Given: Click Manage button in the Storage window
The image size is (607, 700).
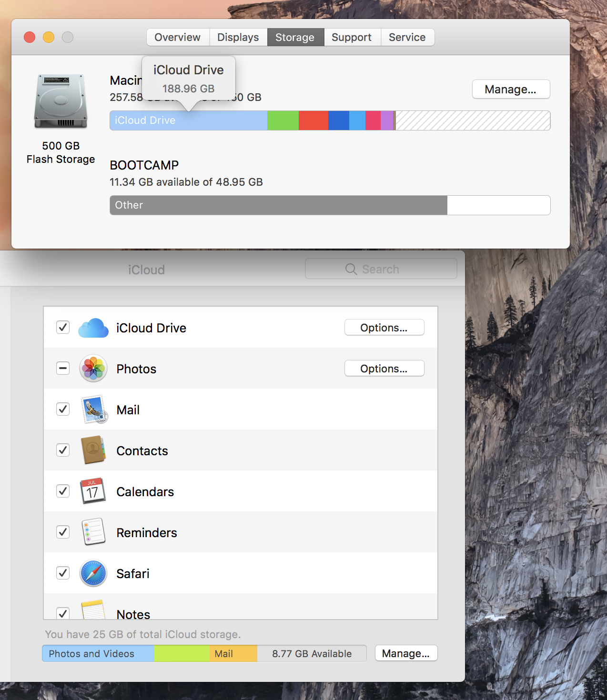Looking at the screenshot, I should (x=511, y=90).
